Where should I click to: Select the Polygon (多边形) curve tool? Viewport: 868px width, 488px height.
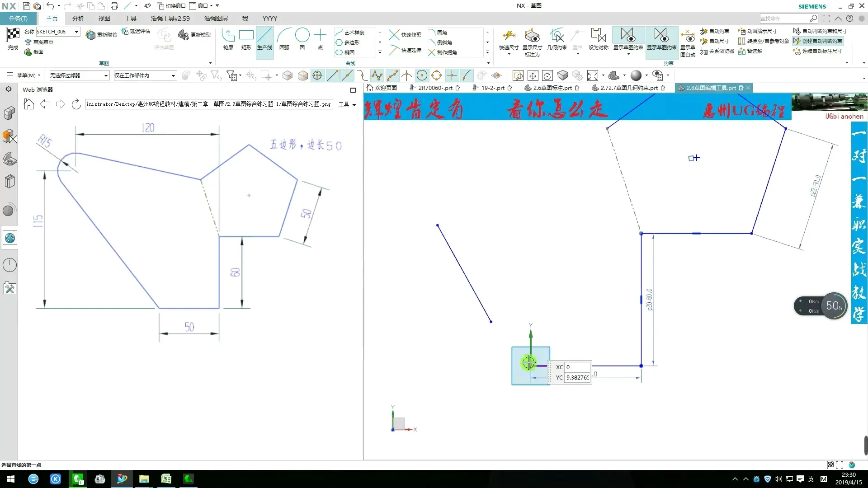click(348, 42)
